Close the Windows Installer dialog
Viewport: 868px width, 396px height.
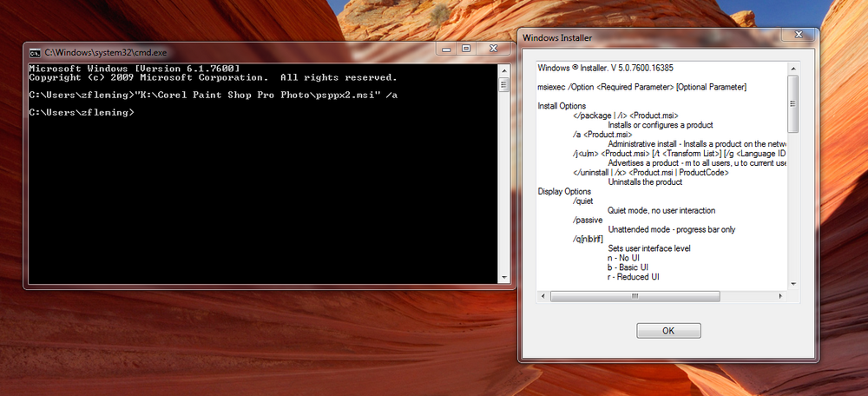tap(799, 35)
